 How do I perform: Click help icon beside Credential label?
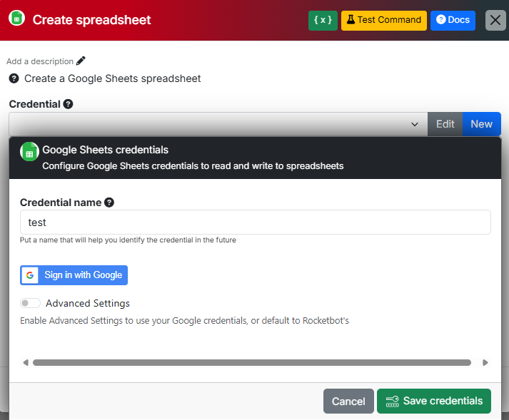pos(68,104)
